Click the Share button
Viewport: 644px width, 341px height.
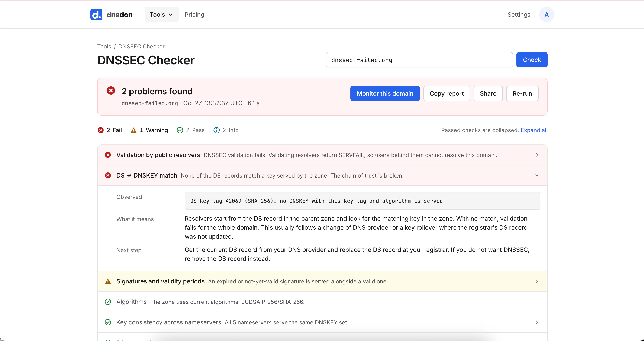(x=488, y=93)
